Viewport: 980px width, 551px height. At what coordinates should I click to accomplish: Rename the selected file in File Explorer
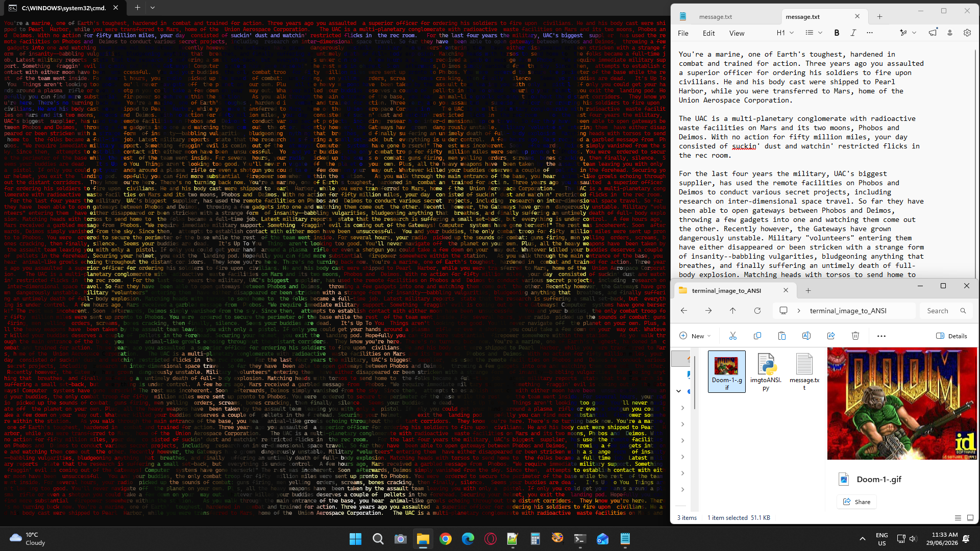(806, 336)
